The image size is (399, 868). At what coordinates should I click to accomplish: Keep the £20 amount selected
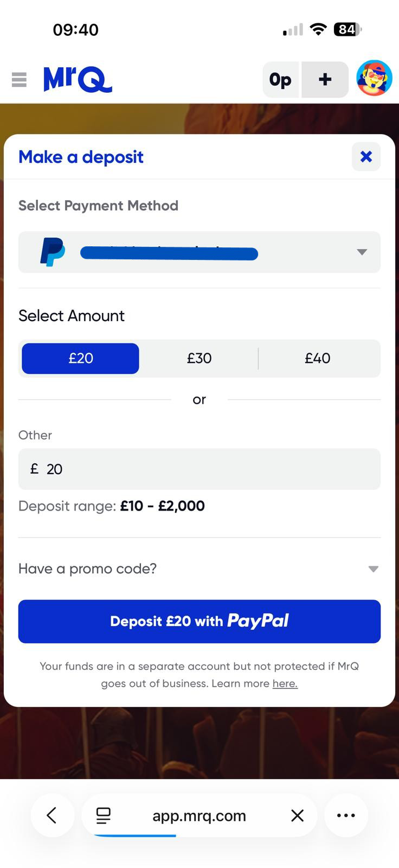click(x=80, y=358)
